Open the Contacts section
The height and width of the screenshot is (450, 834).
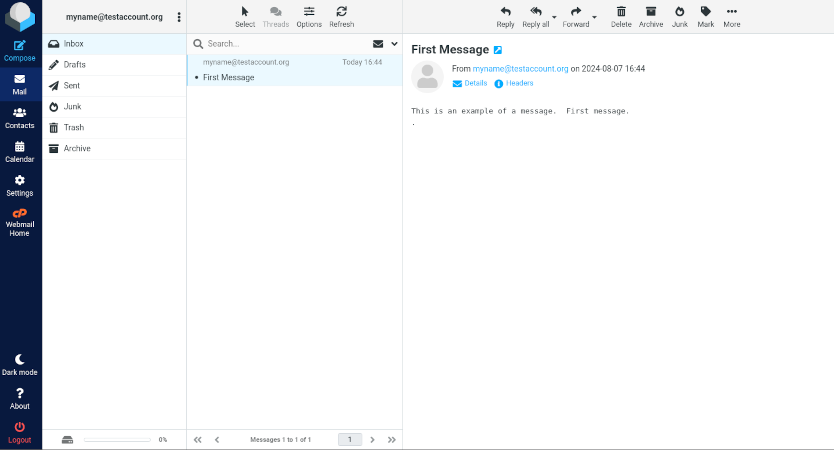pyautogui.click(x=20, y=118)
